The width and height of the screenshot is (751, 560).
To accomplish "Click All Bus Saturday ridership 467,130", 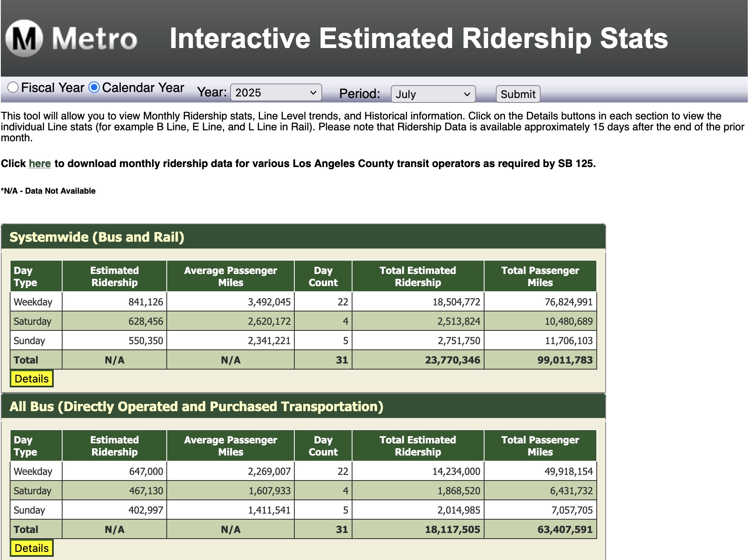I will point(146,491).
